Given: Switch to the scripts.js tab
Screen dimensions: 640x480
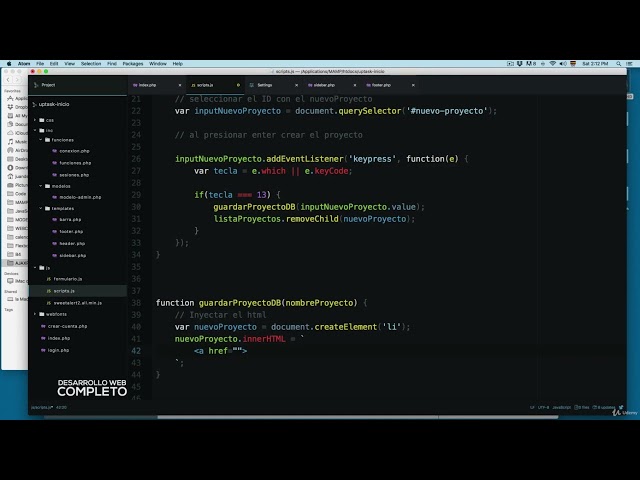Looking at the screenshot, I should point(215,85).
